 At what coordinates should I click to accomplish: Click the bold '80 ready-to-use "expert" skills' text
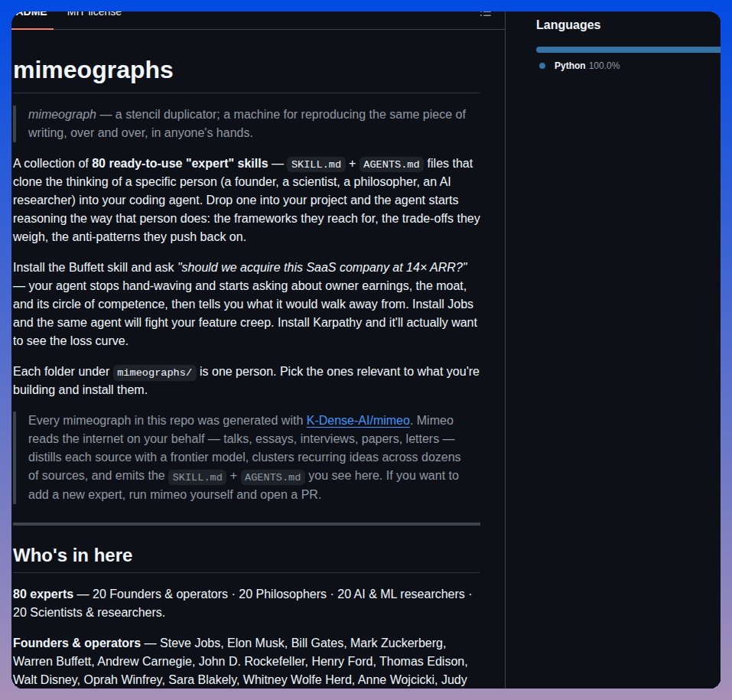pos(180,164)
